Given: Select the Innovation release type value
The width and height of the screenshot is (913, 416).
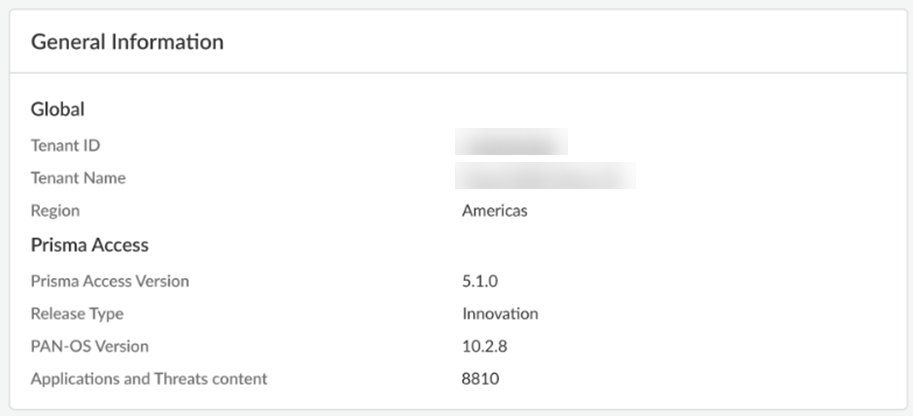Looking at the screenshot, I should pyautogui.click(x=500, y=314).
